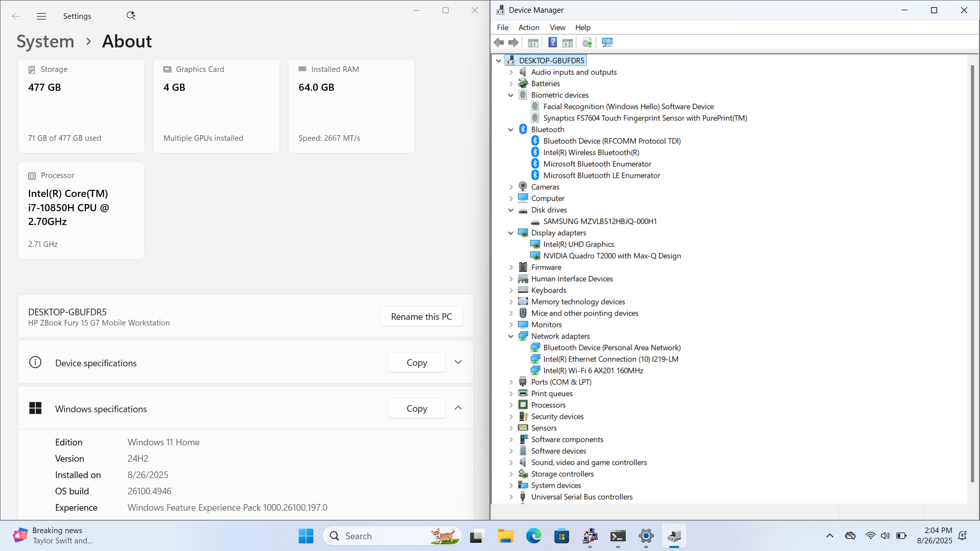Select the Monitors category label
980x551 pixels.
click(546, 324)
